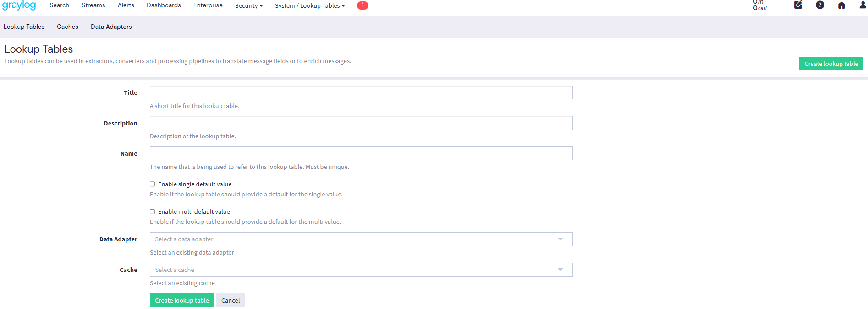Enable single default value checkbox
Viewport: 868px width, 309px height.
(153, 184)
